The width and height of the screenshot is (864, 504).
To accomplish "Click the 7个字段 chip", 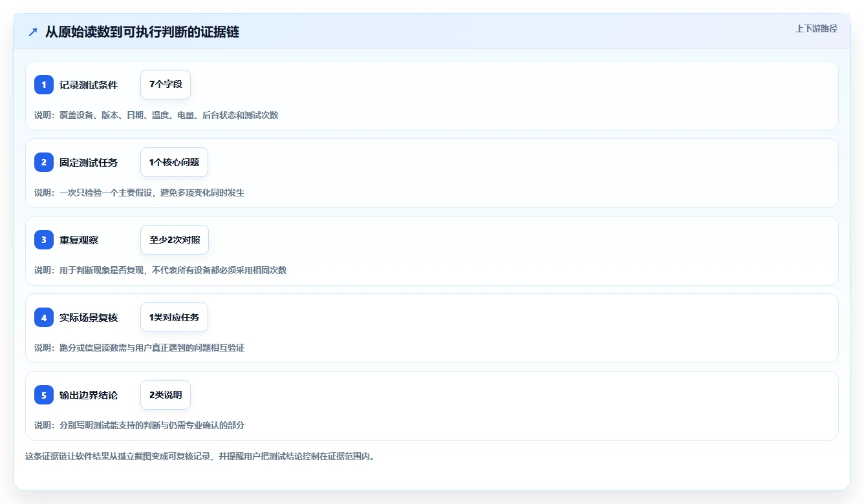I will coord(166,85).
